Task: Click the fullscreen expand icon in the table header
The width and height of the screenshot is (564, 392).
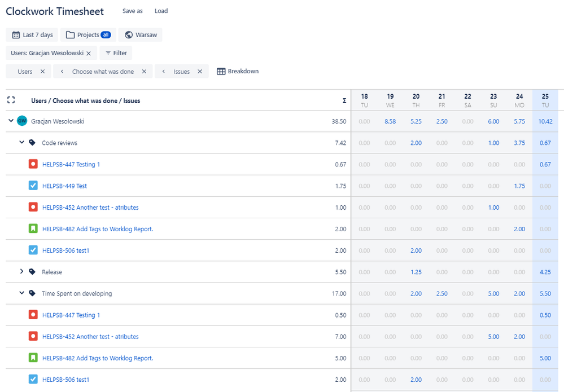Action: (x=11, y=100)
